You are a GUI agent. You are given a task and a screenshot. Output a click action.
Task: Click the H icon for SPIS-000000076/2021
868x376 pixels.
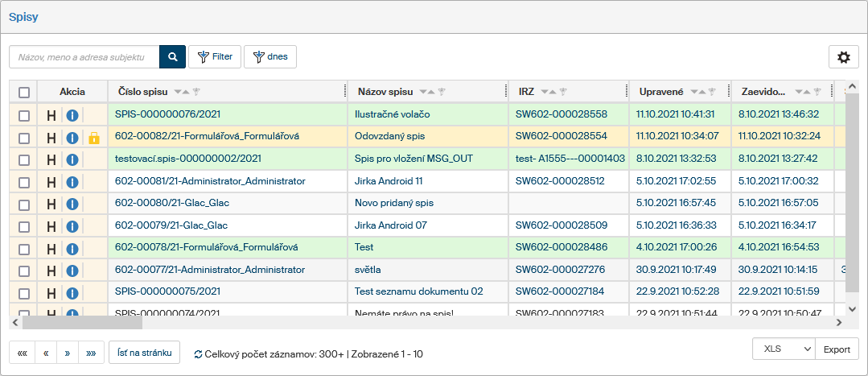click(x=51, y=115)
